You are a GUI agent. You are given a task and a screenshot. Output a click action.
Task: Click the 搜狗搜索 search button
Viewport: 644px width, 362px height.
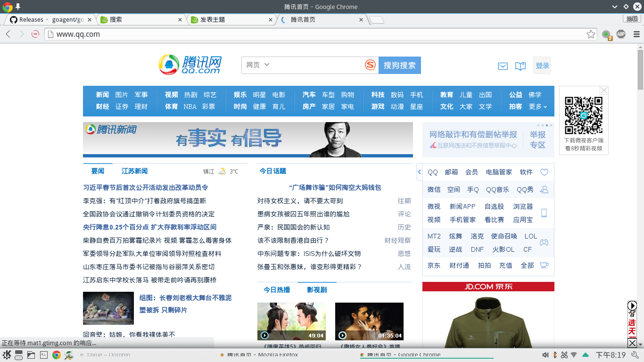pos(400,65)
